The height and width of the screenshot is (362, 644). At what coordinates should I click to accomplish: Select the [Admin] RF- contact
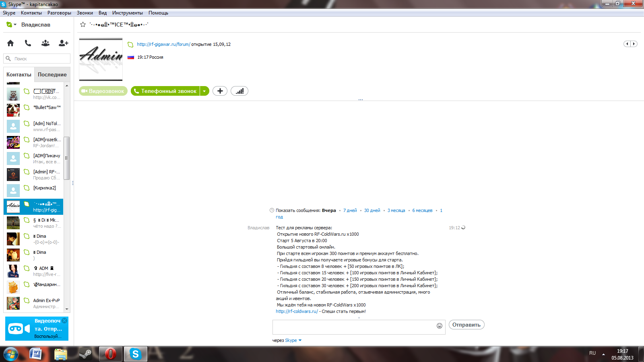(34, 175)
